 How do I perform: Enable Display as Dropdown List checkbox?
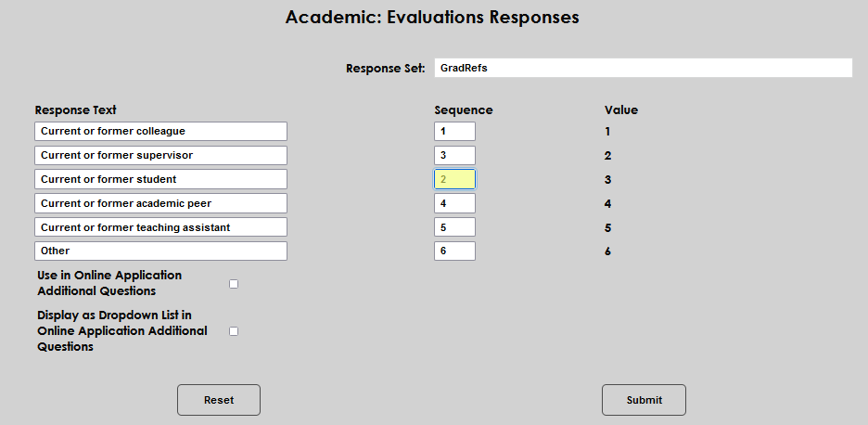[234, 331]
